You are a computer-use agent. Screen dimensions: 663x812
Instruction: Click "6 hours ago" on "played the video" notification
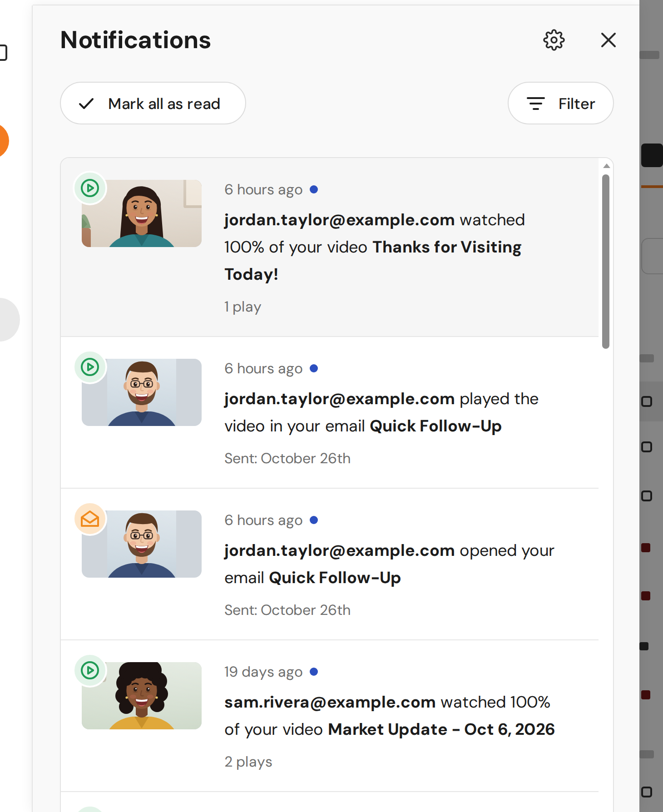tap(263, 368)
